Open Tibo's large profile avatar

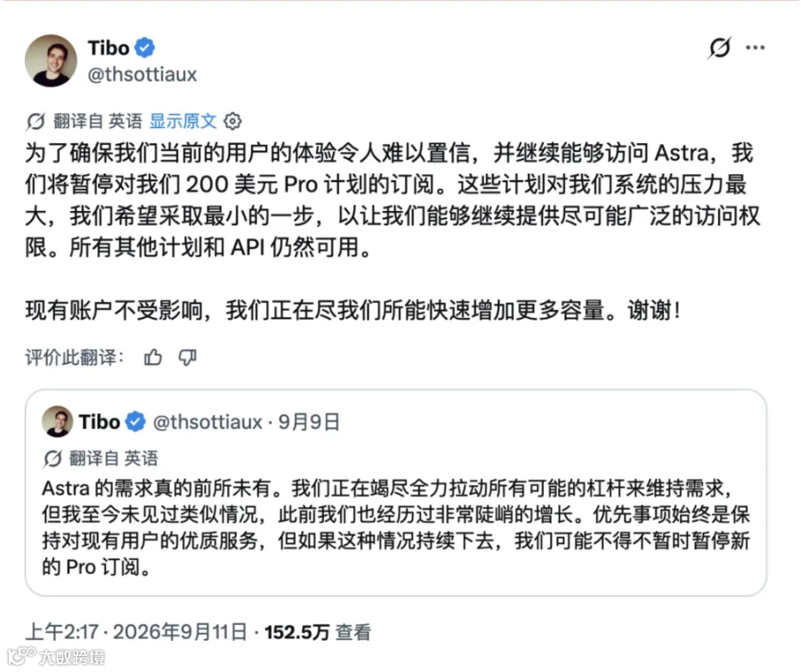coord(51,61)
